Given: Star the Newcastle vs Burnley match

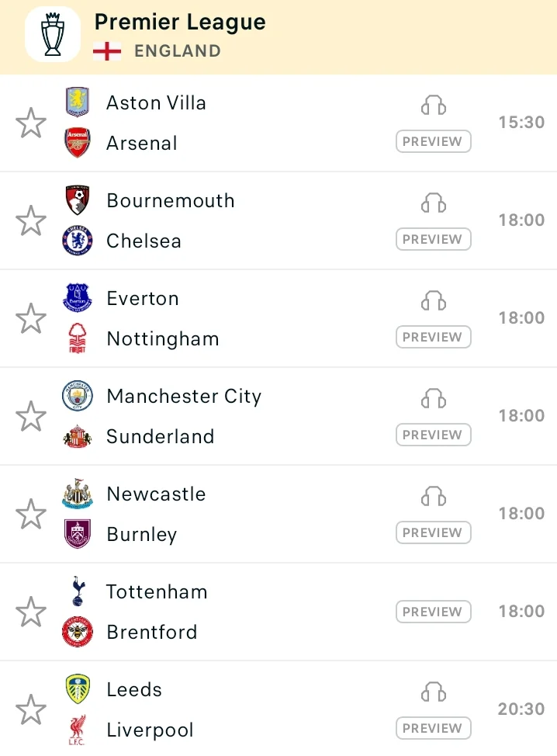Looking at the screenshot, I should pos(31,515).
